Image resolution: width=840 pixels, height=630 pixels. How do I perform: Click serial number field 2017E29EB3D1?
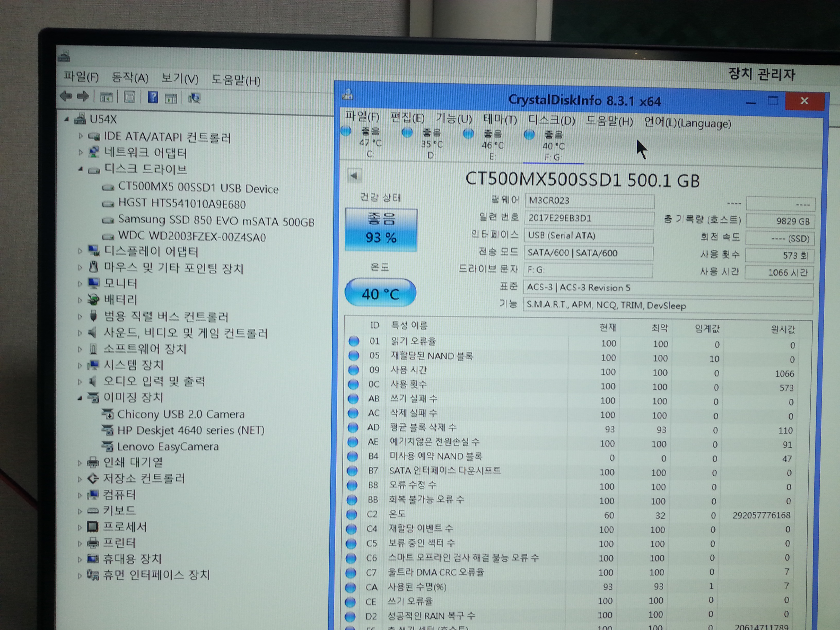tap(589, 218)
